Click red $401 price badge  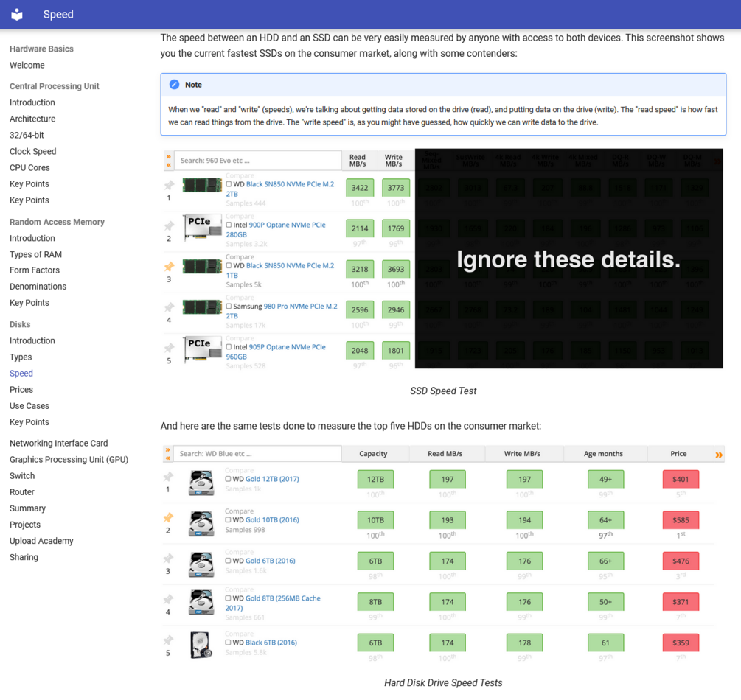coord(681,479)
